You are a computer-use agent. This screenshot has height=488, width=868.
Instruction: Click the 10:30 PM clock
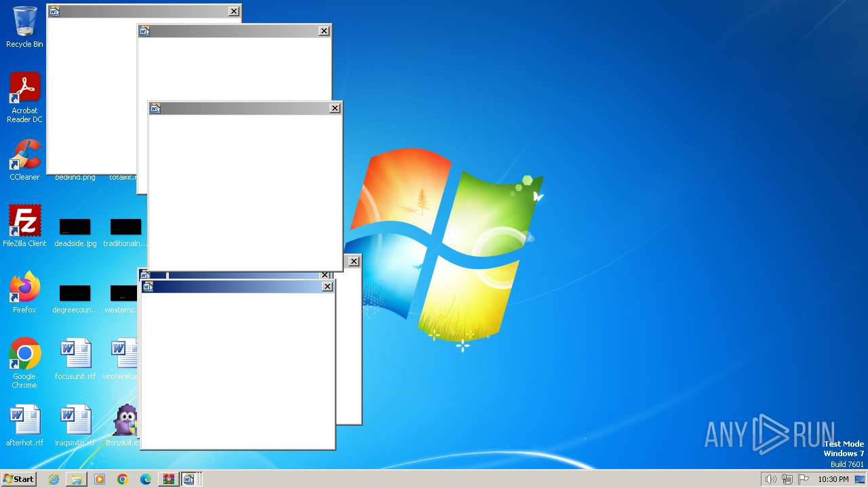coord(833,479)
